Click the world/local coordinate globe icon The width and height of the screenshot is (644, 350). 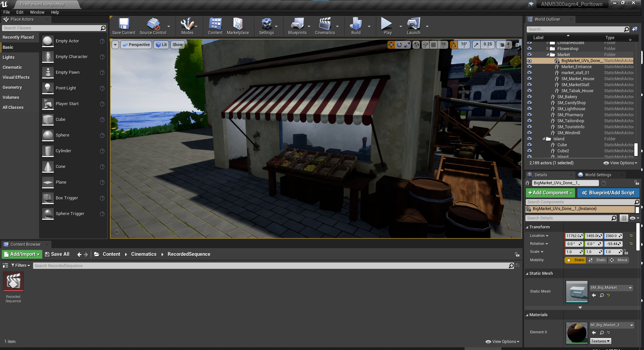point(416,45)
